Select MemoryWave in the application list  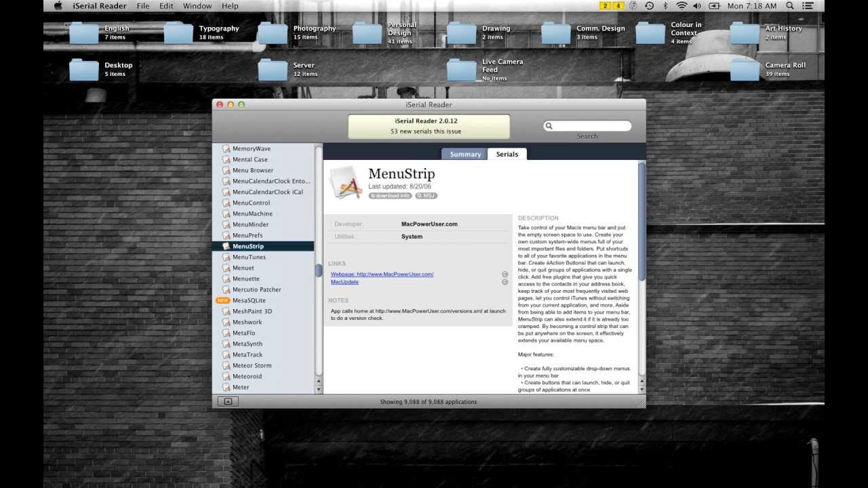tap(263, 148)
